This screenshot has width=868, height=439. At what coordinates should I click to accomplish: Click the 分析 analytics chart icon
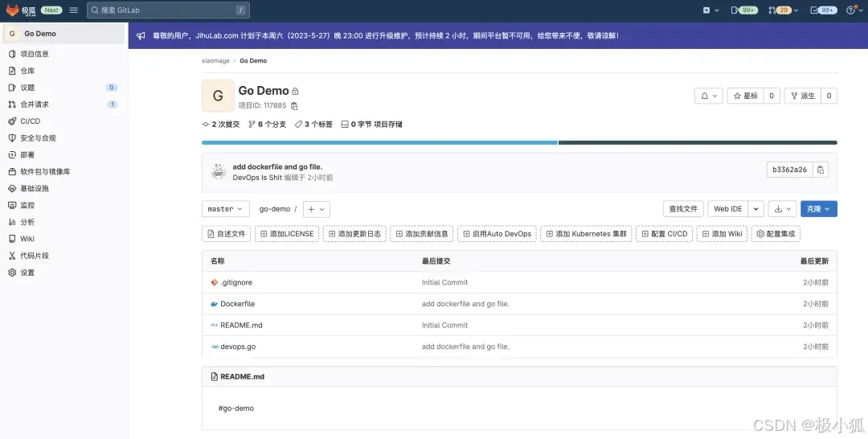click(x=12, y=222)
